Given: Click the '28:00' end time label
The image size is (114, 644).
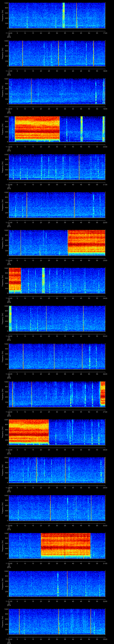Looking at the screenshot, I should tap(105, 450).
